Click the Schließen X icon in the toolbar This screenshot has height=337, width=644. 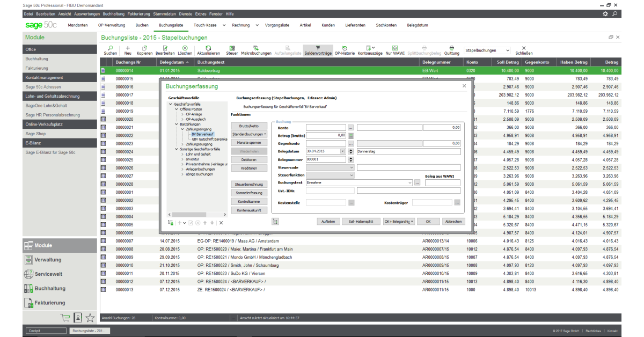point(524,48)
